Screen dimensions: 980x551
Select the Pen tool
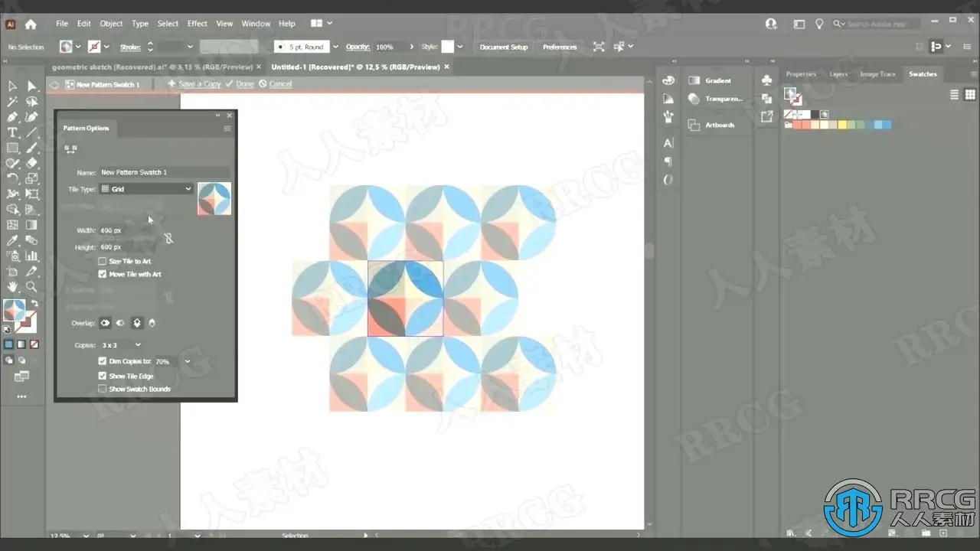pyautogui.click(x=12, y=117)
